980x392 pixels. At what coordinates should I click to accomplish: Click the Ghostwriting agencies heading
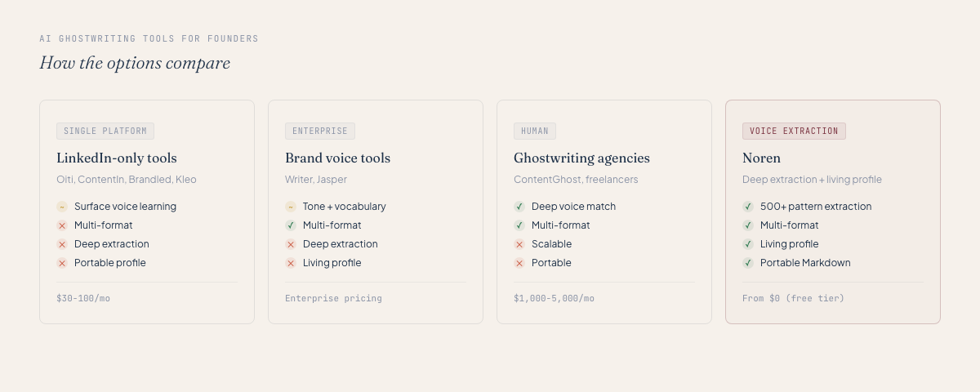581,158
